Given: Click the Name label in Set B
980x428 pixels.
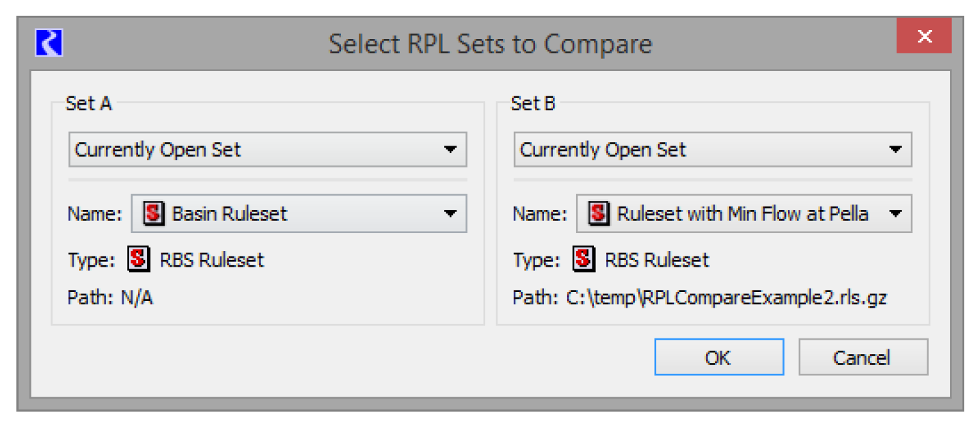Looking at the screenshot, I should 540,214.
